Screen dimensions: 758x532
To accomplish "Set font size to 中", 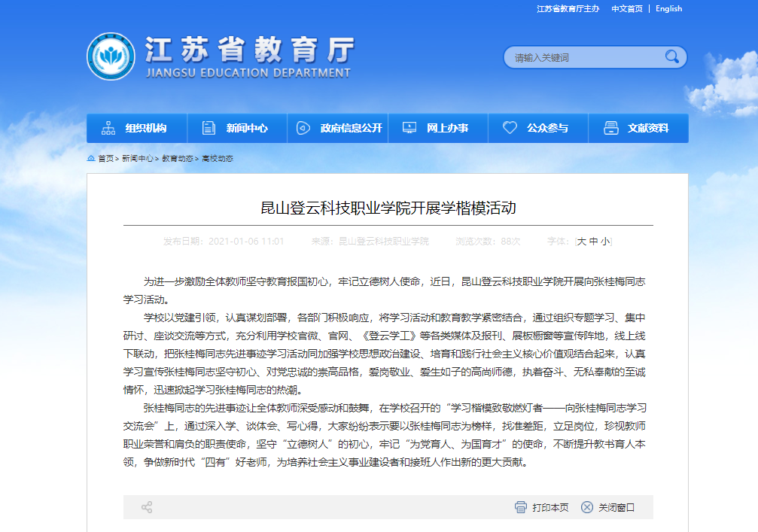I will click(594, 241).
